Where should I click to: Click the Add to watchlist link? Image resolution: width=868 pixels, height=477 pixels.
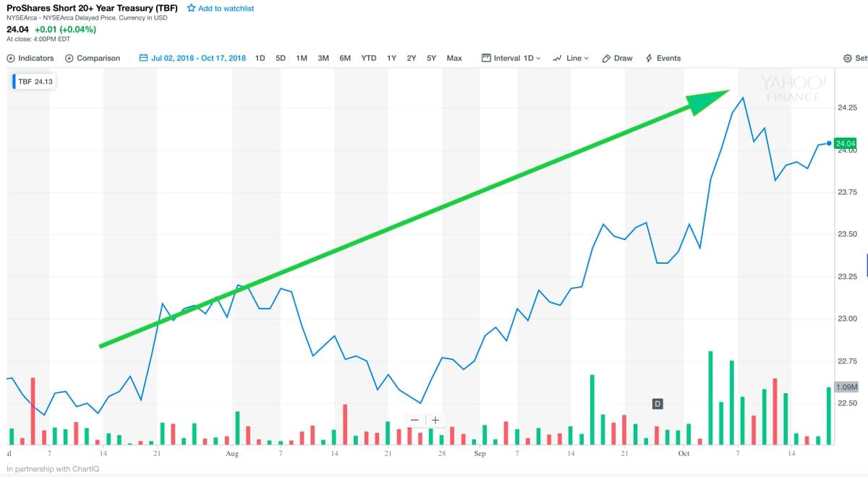tap(226, 8)
